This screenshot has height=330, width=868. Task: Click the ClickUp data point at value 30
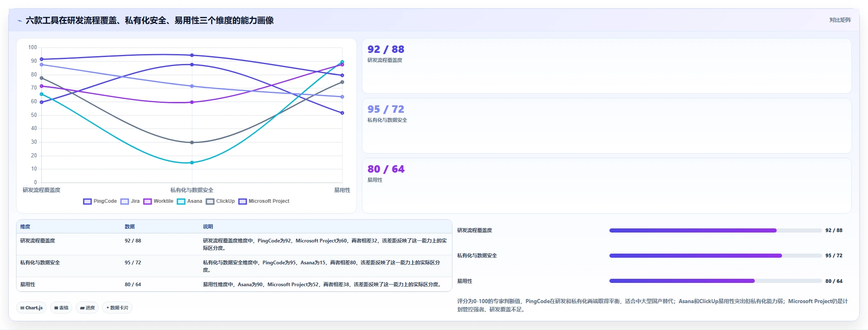192,142
